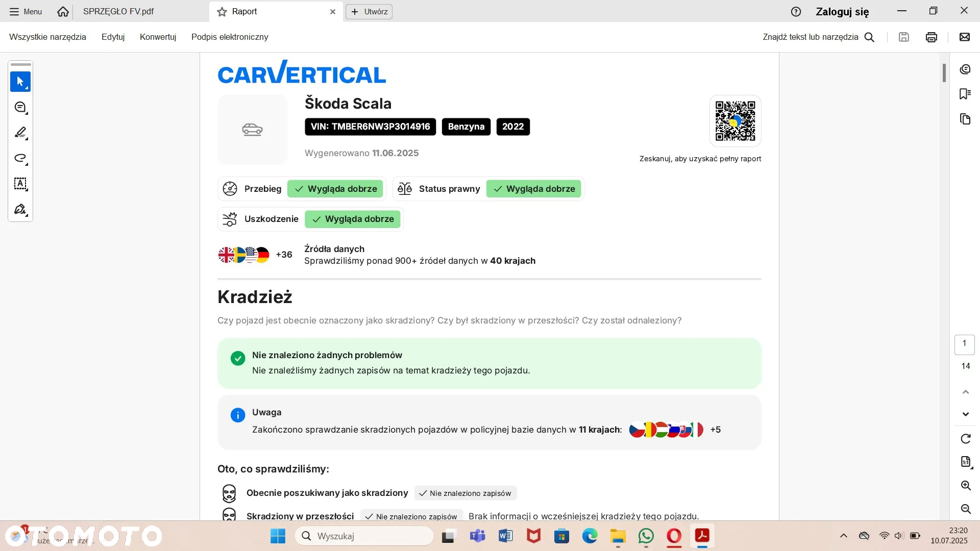980x551 pixels.
Task: Open Wszystkie narzędzia menu
Action: coord(47,37)
